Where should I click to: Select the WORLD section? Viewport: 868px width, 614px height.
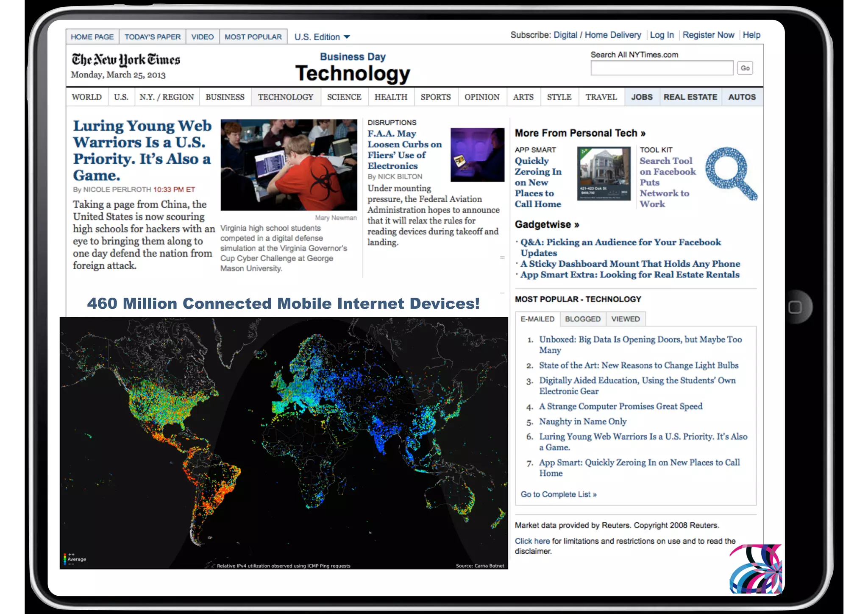coord(87,97)
